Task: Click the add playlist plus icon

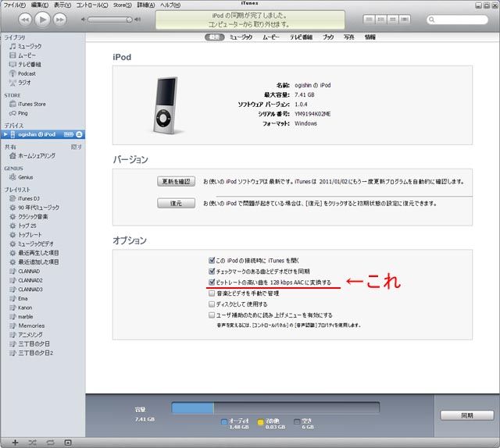Action: coord(15,443)
